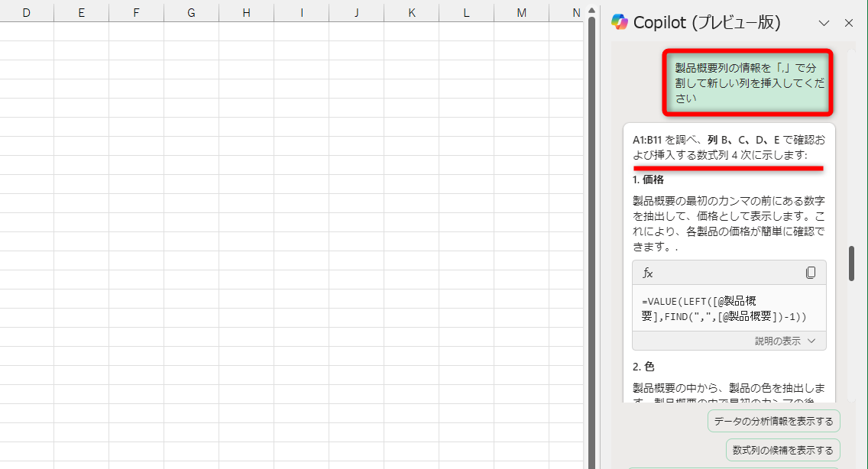Collapse the Copilot pane with the chevron
The image size is (868, 469).
tap(824, 23)
